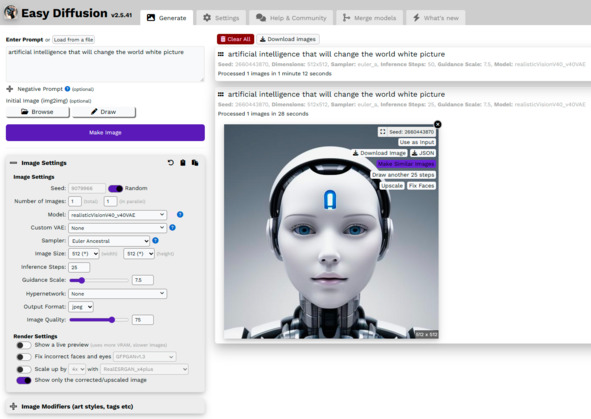Toggle the Random seed switch
Image resolution: width=591 pixels, height=419 pixels.
click(x=115, y=188)
